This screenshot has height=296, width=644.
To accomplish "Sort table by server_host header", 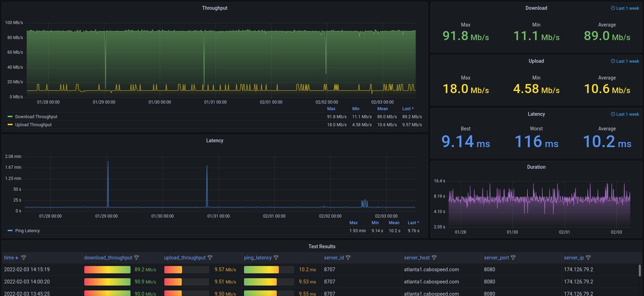I will click(417, 258).
